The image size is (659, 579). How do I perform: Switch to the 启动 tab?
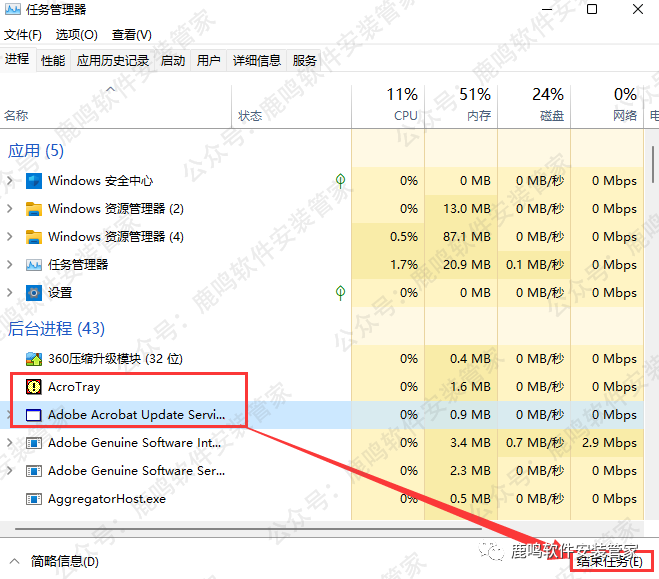[173, 60]
